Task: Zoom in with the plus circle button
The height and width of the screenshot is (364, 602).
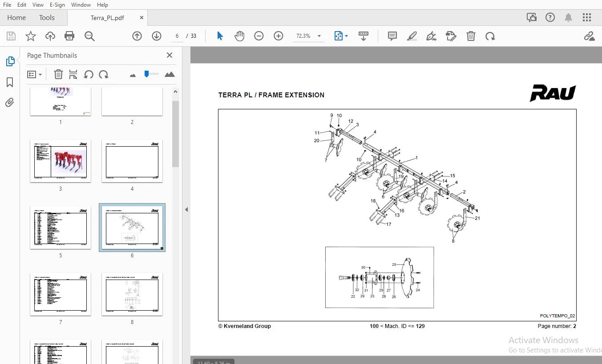Action: point(279,36)
